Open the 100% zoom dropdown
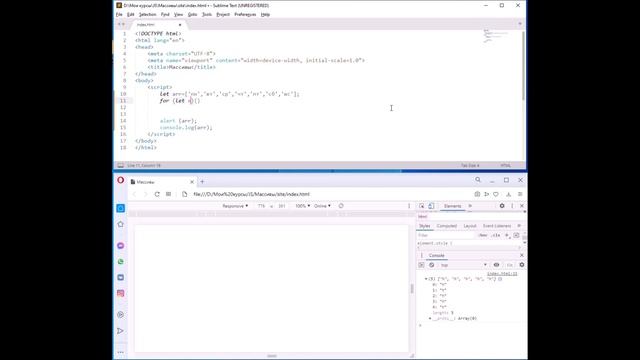Viewport: 640px width, 360px height. pyautogui.click(x=302, y=206)
